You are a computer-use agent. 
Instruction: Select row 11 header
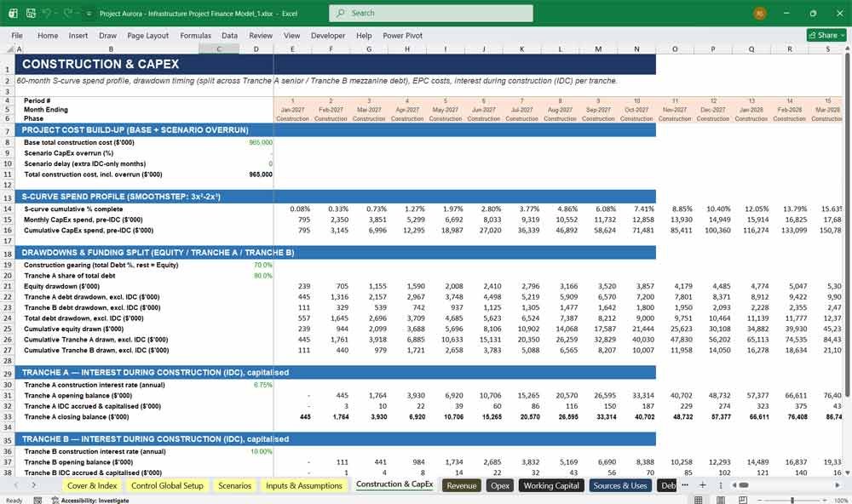click(8, 175)
